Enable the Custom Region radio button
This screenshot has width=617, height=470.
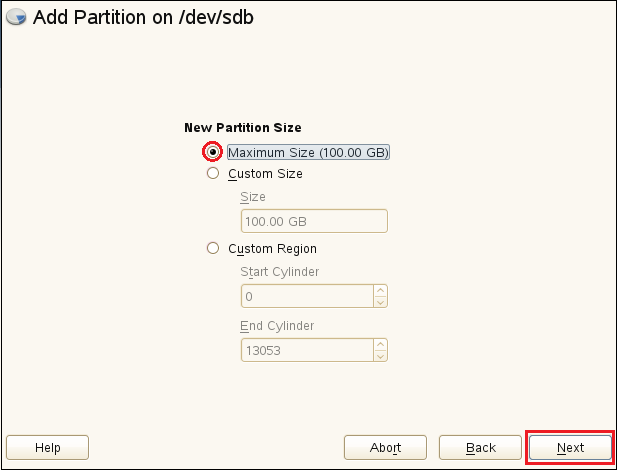click(212, 248)
